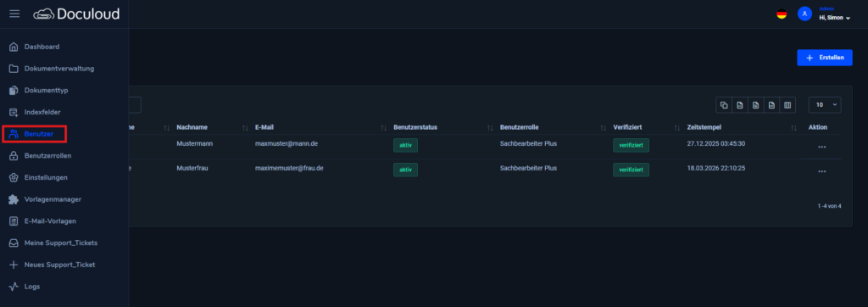Click the E-Mail column header
Viewport: 868px width, 307px height.
pos(264,127)
